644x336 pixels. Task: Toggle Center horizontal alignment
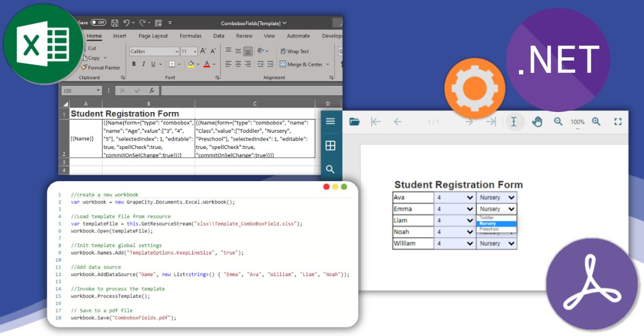238,64
